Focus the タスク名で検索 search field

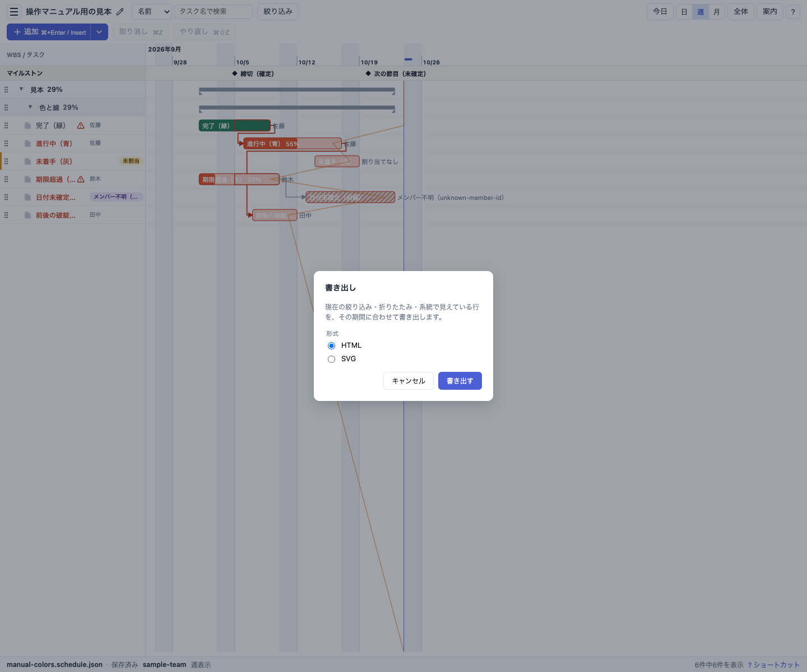pos(214,12)
